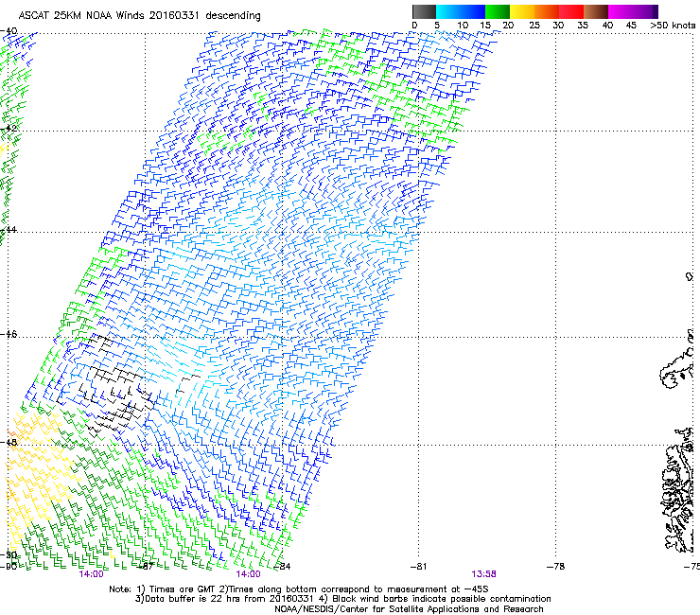The image size is (700, 615).
Task: Click the gray 0-5 knots color swatch
Action: (424, 11)
